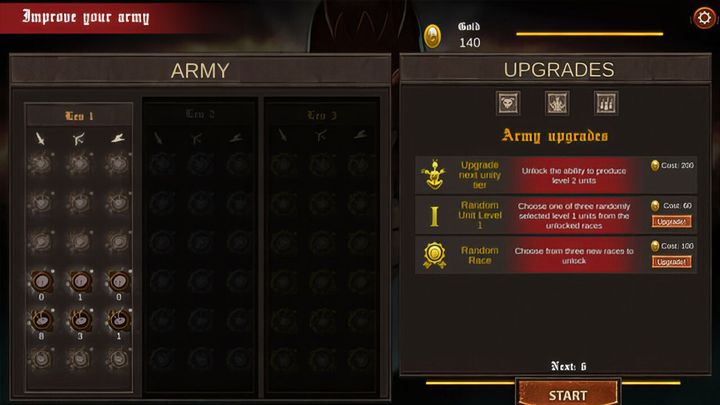The width and height of the screenshot is (720, 405).
Task: Select the sword-column unit with count 8
Action: [41, 321]
